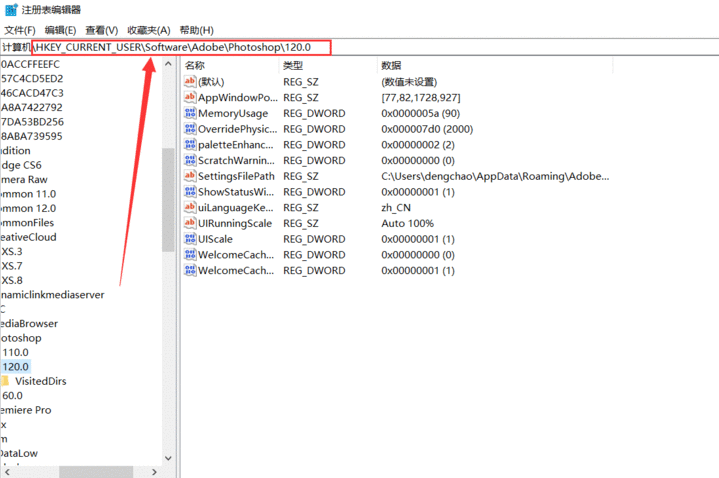Select the Premiere Pro key in tree

26,410
